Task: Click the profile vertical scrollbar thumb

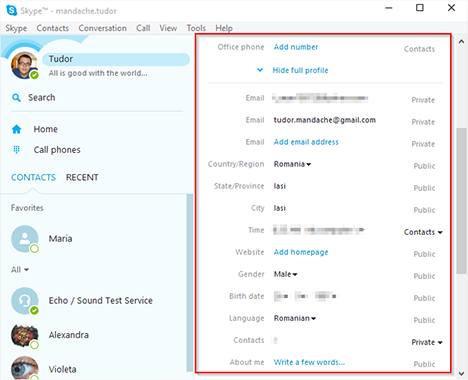Action: pos(461,201)
